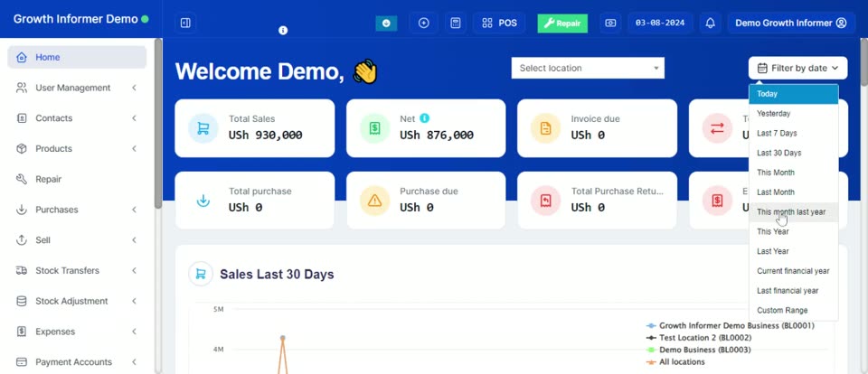
Task: Click the teal download arrow button
Action: pos(386,23)
